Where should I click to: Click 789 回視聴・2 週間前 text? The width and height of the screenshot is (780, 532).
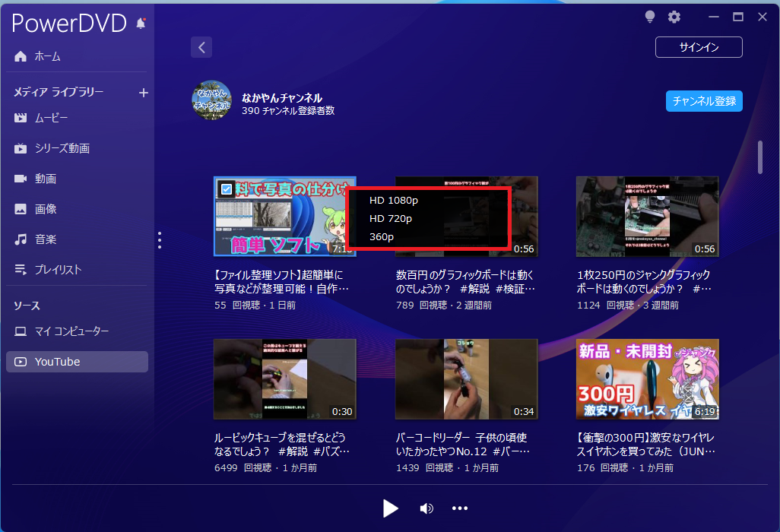point(444,306)
